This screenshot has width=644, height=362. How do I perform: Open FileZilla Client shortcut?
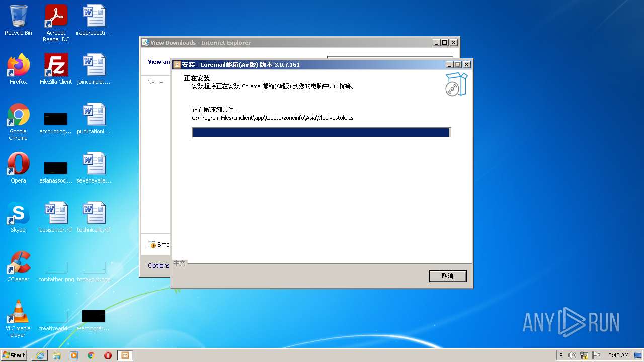pyautogui.click(x=56, y=69)
